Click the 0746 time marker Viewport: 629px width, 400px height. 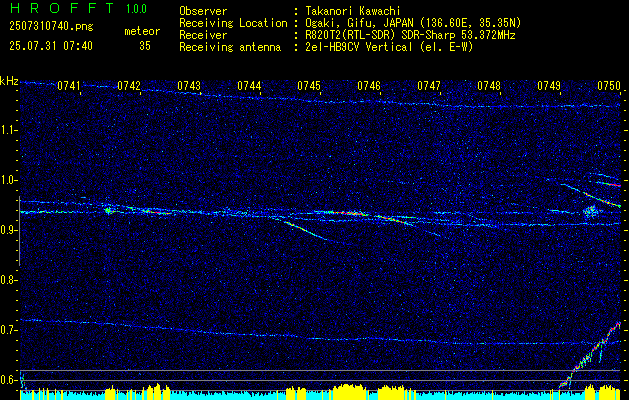point(369,86)
